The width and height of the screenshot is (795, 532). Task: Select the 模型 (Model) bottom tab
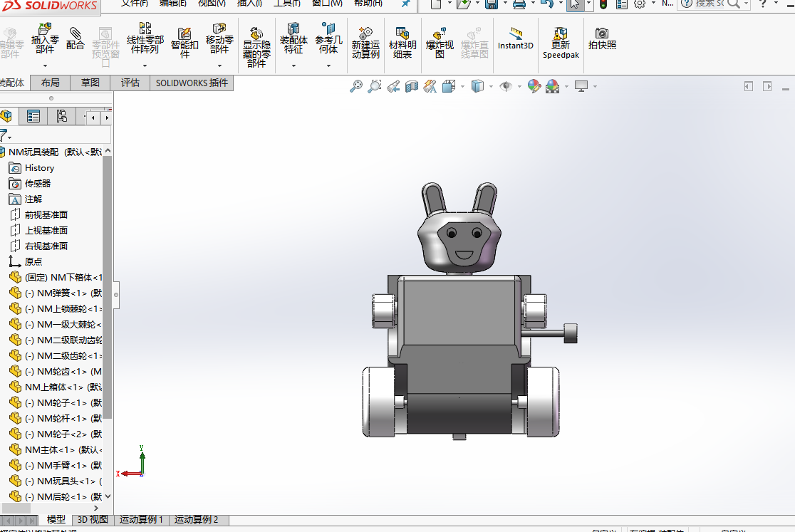pyautogui.click(x=56, y=520)
